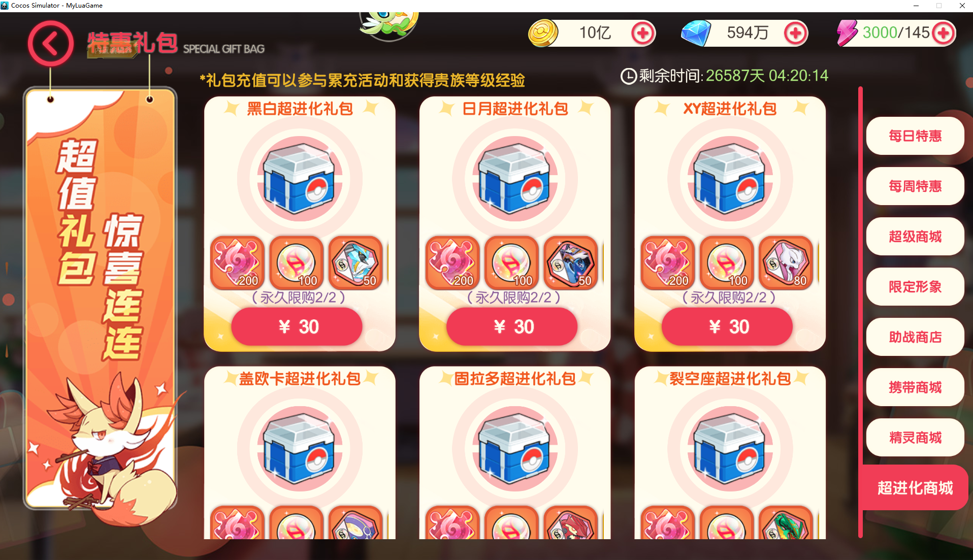Open the 助战商店 tab
Image resolution: width=973 pixels, height=560 pixels.
(915, 337)
